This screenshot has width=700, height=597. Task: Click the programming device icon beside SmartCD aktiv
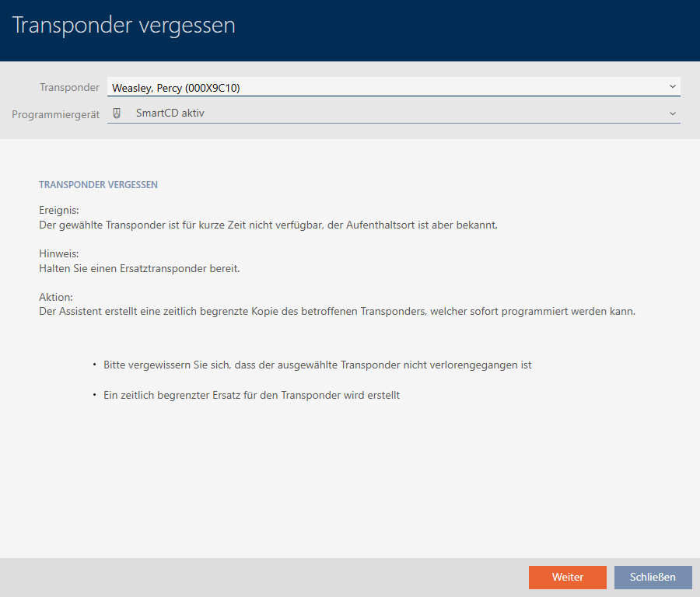tap(117, 113)
